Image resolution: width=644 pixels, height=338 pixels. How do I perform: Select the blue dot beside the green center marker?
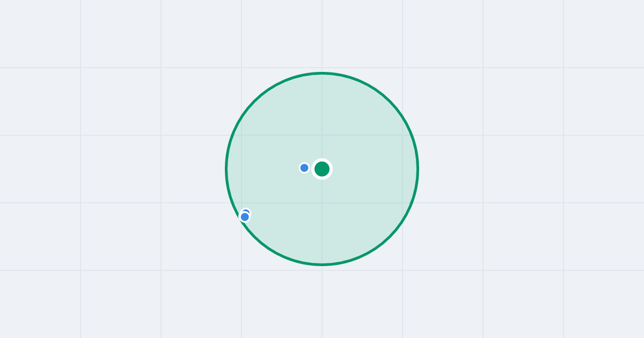tap(304, 168)
